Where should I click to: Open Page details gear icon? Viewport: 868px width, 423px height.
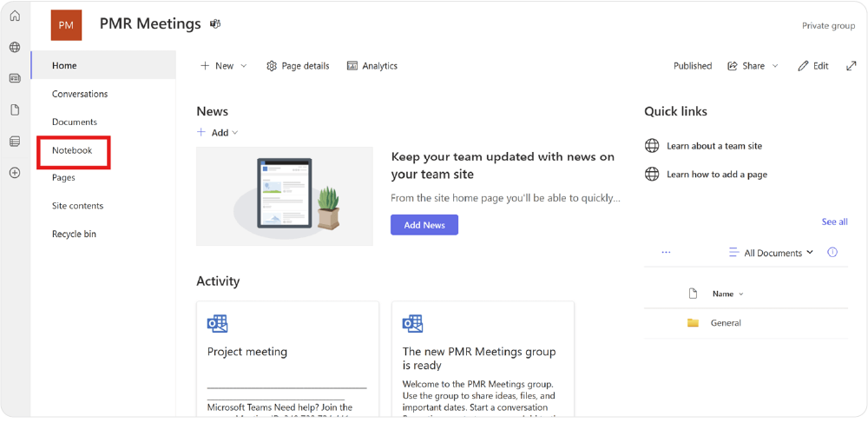pyautogui.click(x=271, y=66)
